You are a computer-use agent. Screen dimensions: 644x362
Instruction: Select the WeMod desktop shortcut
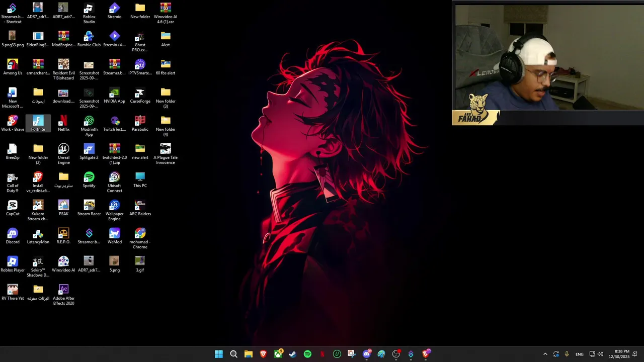click(x=114, y=236)
